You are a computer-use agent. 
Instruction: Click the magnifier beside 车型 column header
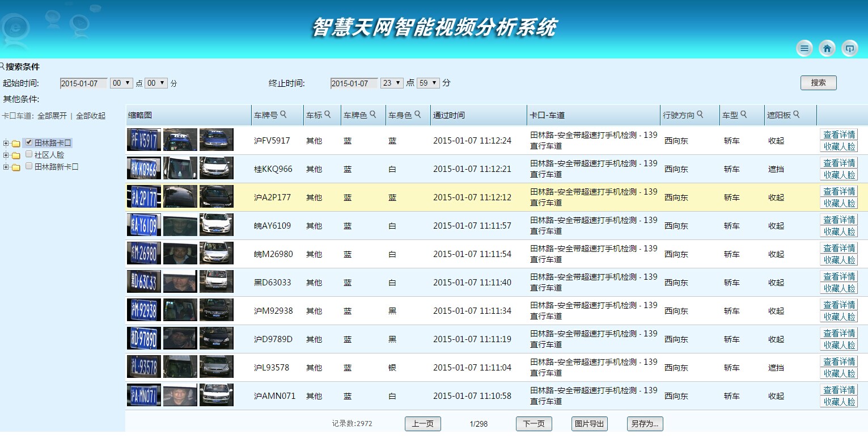pyautogui.click(x=743, y=115)
